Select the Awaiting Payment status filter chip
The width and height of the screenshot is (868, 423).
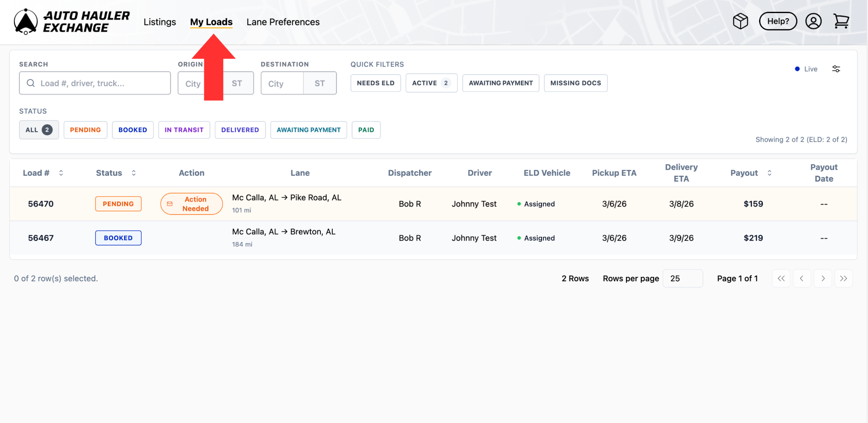coord(308,130)
